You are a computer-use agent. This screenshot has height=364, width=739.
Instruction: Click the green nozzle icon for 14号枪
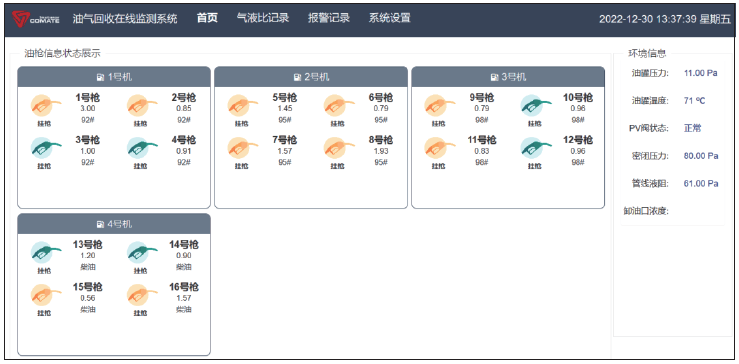point(141,253)
